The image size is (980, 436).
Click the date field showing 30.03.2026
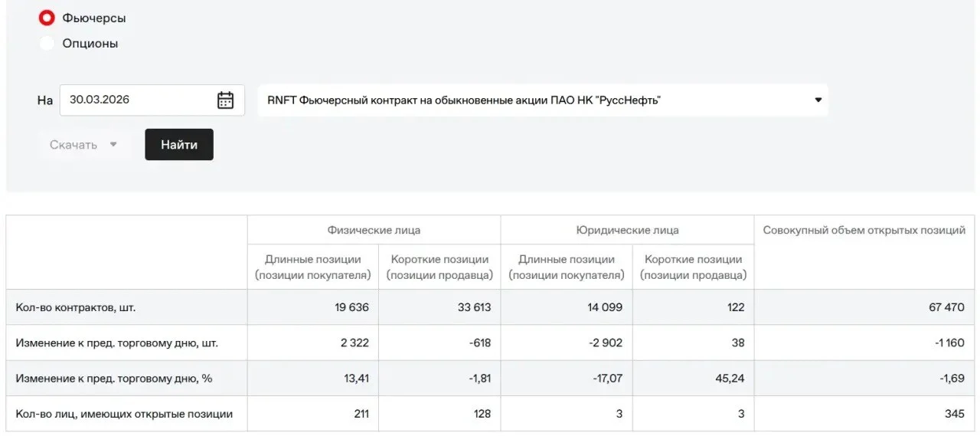152,100
